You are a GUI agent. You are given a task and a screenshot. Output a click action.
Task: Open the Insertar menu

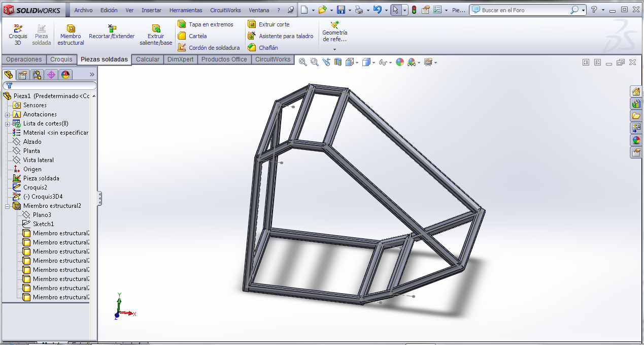[151, 10]
